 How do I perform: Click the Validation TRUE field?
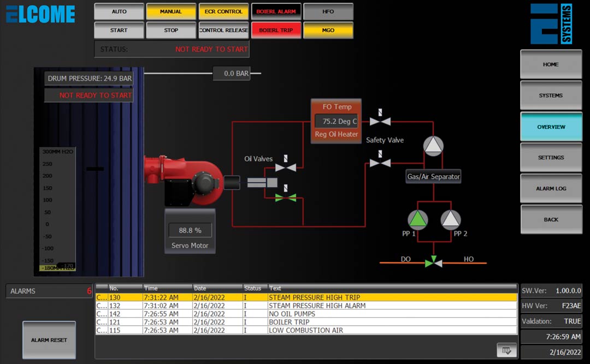551,321
